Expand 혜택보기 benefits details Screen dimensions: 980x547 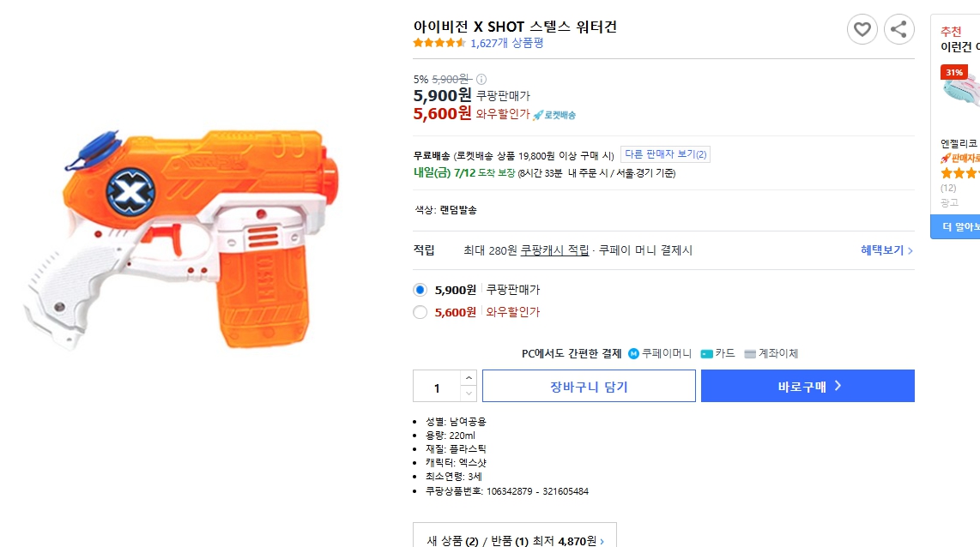pos(886,250)
